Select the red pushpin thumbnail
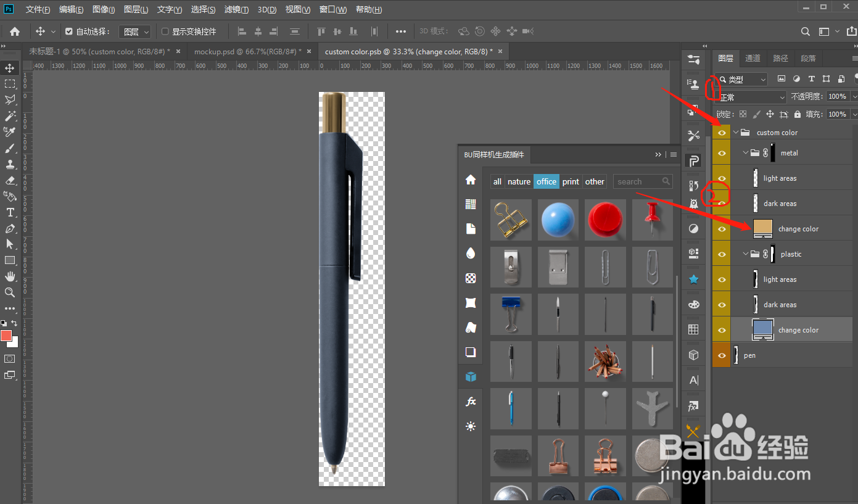Image resolution: width=858 pixels, height=504 pixels. (652, 220)
